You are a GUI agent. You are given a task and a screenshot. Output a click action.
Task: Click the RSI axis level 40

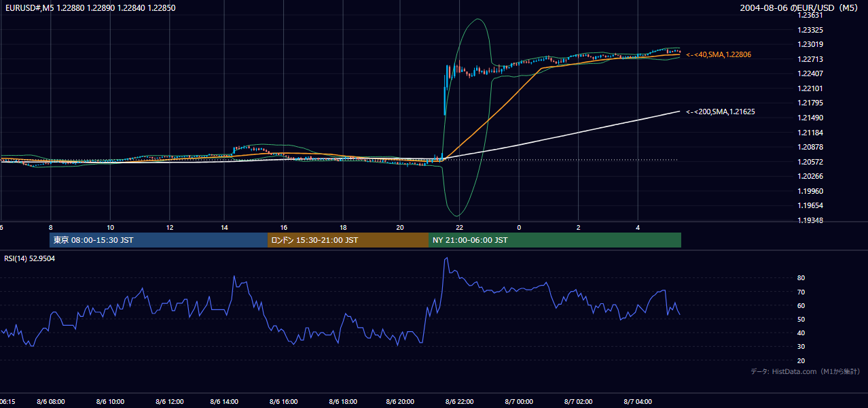tap(801, 333)
